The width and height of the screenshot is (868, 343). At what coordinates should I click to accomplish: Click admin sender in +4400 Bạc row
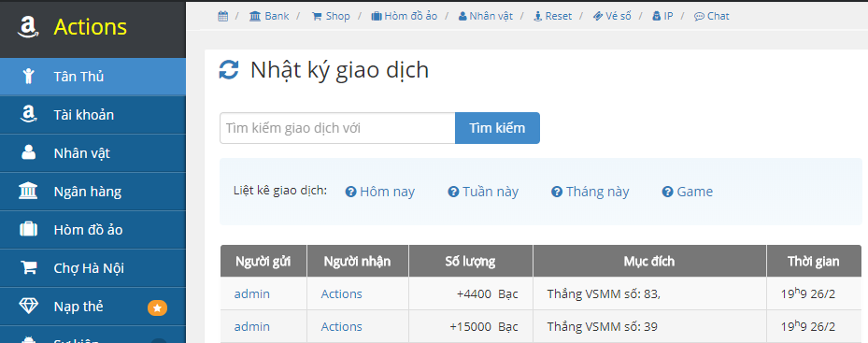252,293
